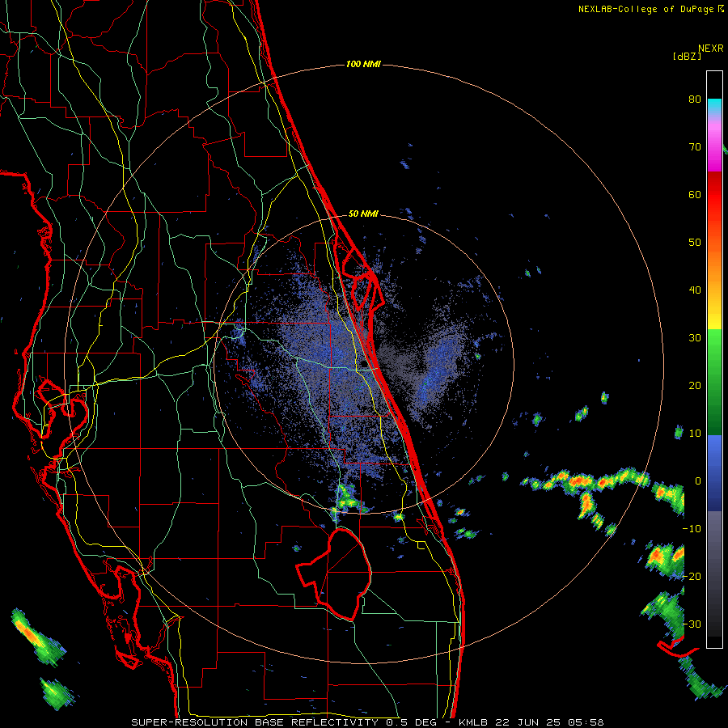Viewport: 728px width, 728px height.
Task: Click the 22 JUN 25 date in the caption
Action: pyautogui.click(x=527, y=722)
